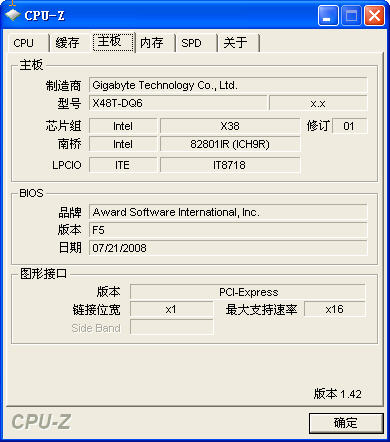Switch to the CPU tab
The image size is (390, 442).
point(28,43)
